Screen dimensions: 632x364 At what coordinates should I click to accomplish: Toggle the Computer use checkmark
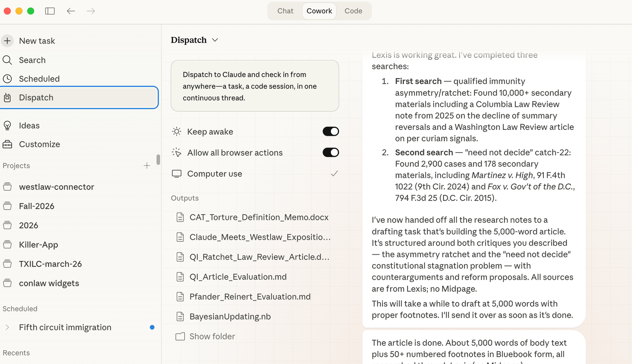click(x=334, y=173)
